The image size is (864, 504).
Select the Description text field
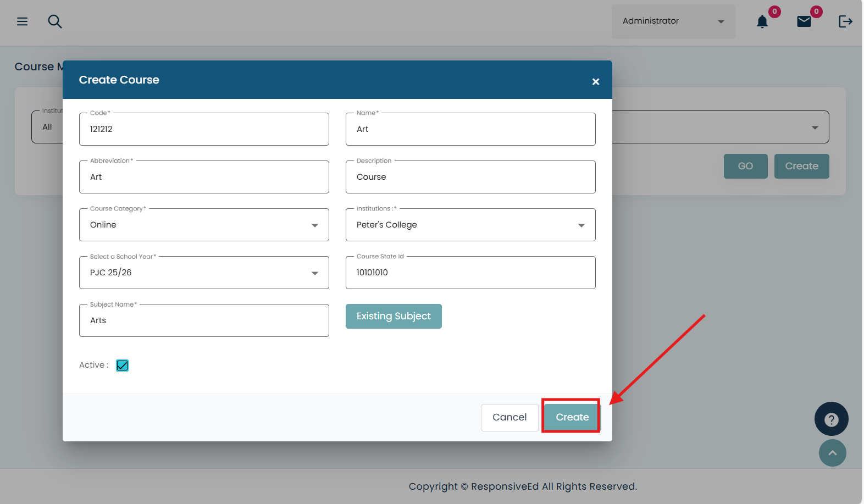click(x=470, y=178)
